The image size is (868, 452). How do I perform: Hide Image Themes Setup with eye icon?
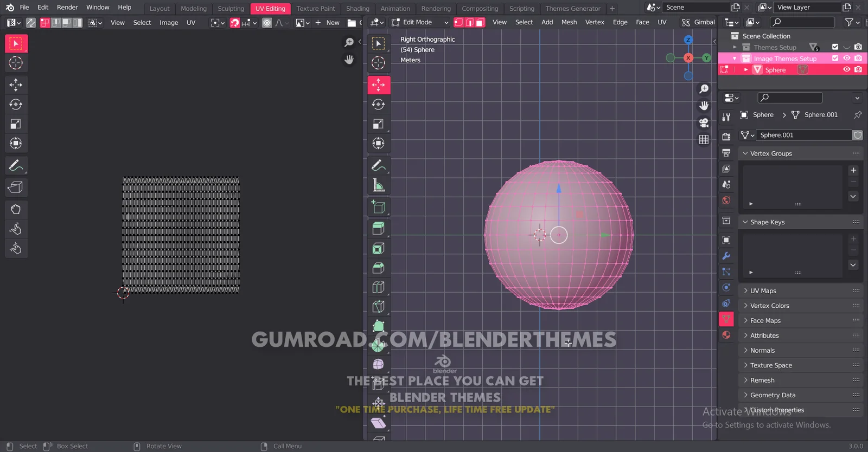click(846, 59)
